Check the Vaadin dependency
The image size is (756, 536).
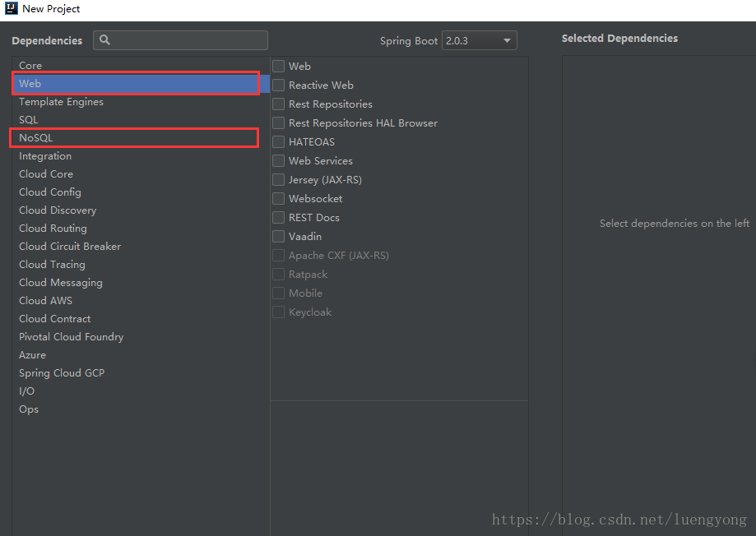(279, 236)
